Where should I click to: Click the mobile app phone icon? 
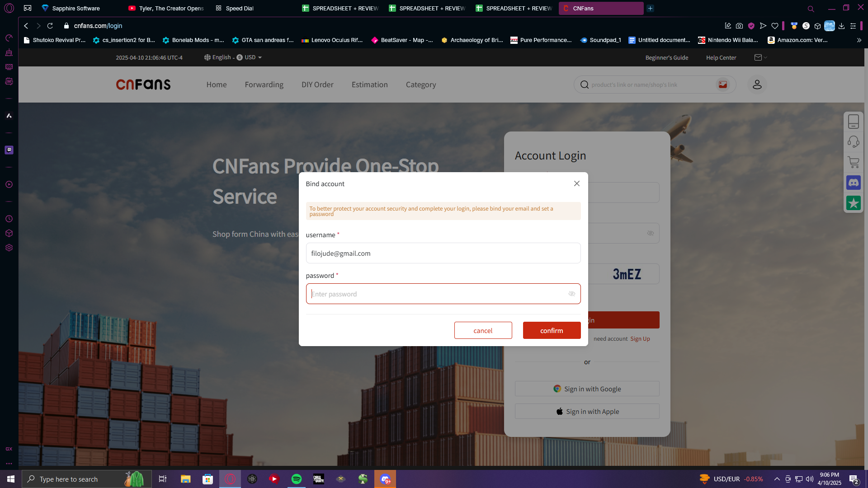(853, 122)
